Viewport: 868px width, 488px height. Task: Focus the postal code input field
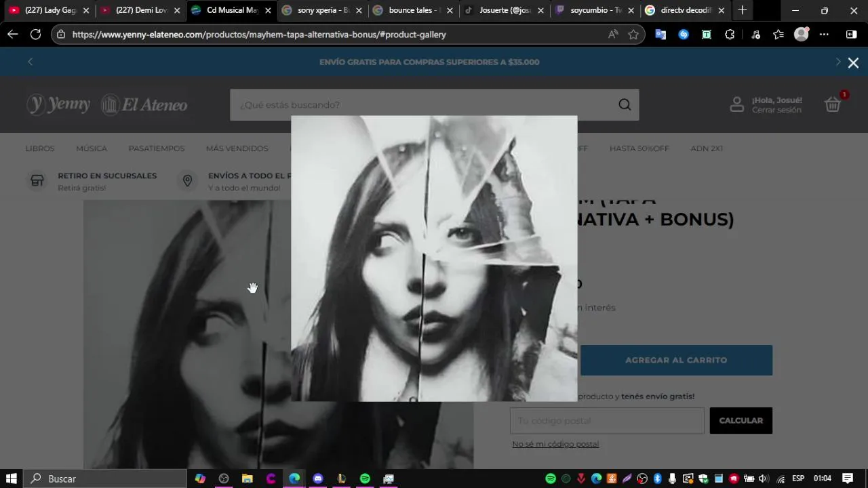(x=607, y=420)
